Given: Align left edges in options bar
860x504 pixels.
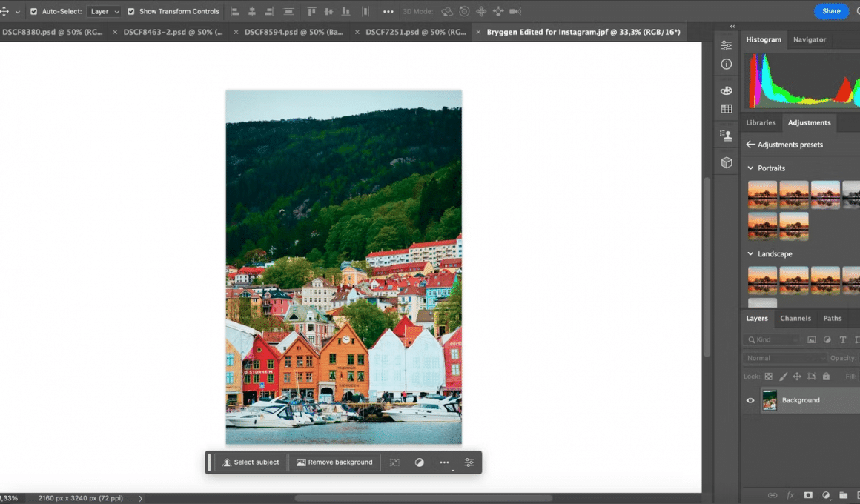Looking at the screenshot, I should click(x=235, y=11).
